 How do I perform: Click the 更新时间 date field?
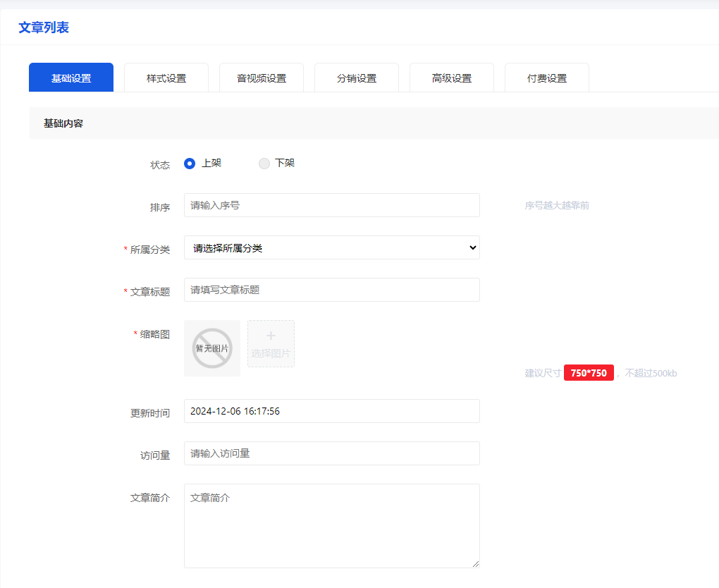[x=331, y=411]
